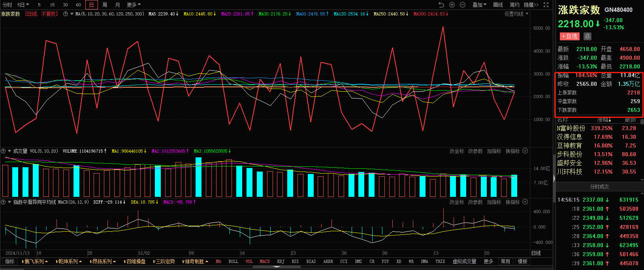Click the undo arrow icon
The width and height of the screenshot is (644, 270).
pyautogui.click(x=441, y=5)
